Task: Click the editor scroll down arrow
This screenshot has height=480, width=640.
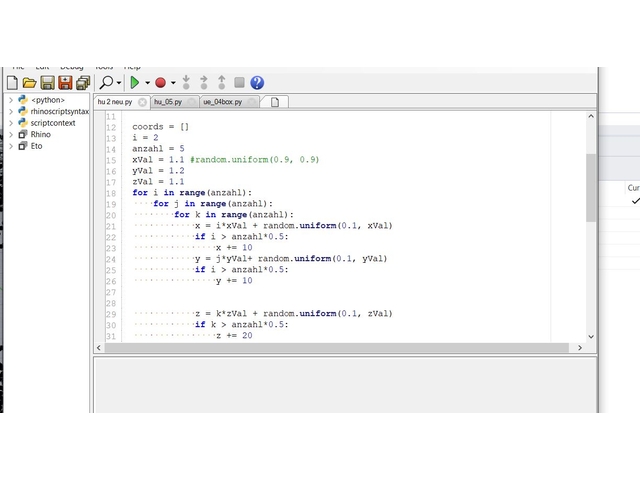Action: [591, 337]
